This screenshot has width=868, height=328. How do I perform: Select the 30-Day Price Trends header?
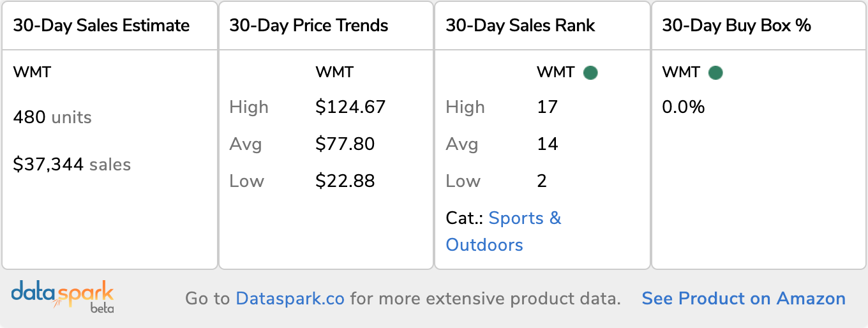coord(309,26)
